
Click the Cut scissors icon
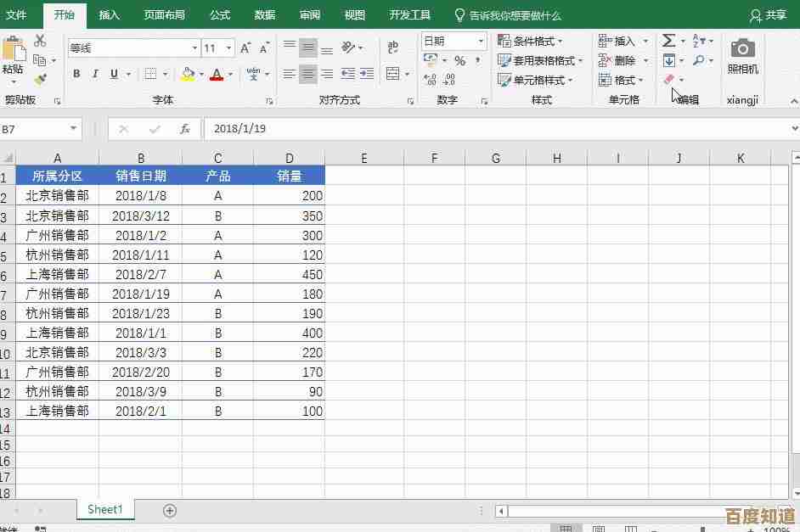(x=40, y=41)
